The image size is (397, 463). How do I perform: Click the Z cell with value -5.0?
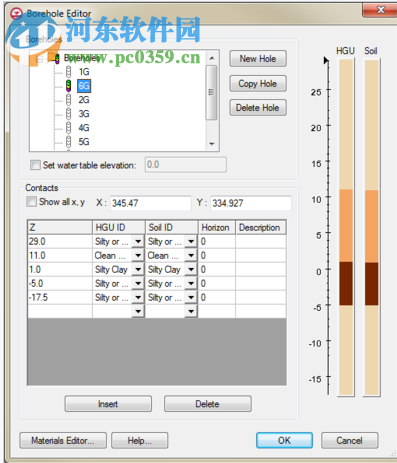click(x=60, y=283)
